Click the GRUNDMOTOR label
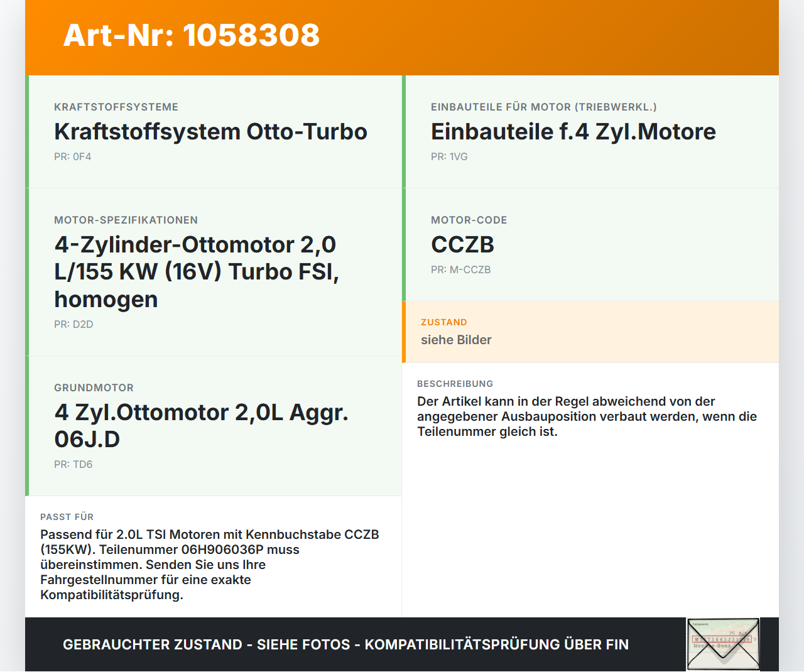 pyautogui.click(x=94, y=387)
